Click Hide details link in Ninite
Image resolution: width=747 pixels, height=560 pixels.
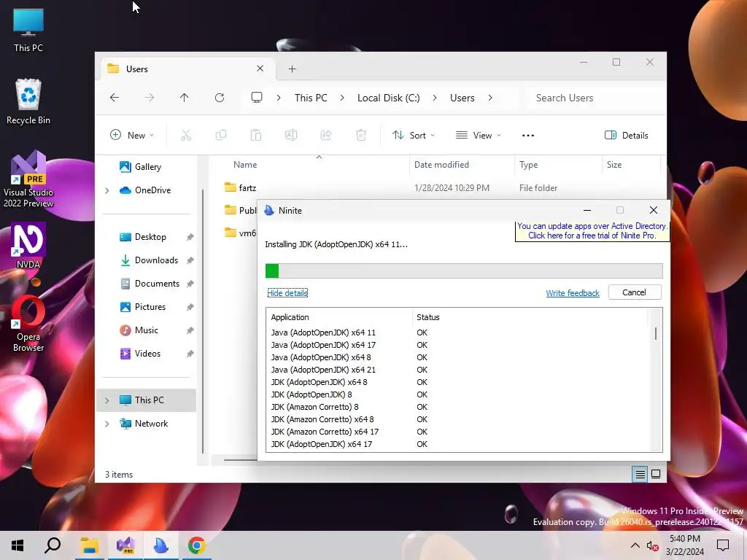click(x=287, y=293)
